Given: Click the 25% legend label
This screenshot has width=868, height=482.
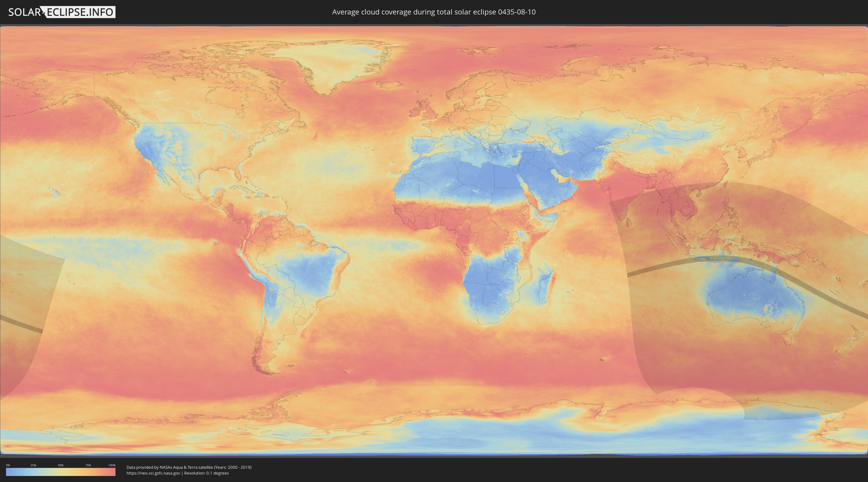Looking at the screenshot, I should coord(33,465).
